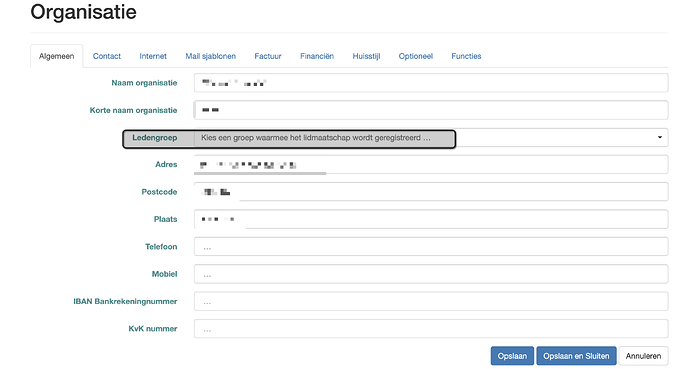Click into the Korte naam organisatie field
The height and width of the screenshot is (369, 690).
click(431, 110)
